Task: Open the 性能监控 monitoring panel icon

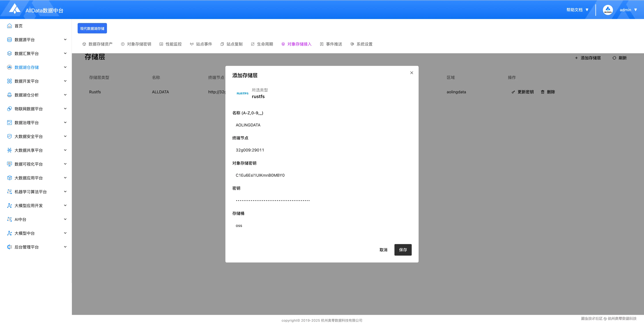Action: pyautogui.click(x=161, y=44)
